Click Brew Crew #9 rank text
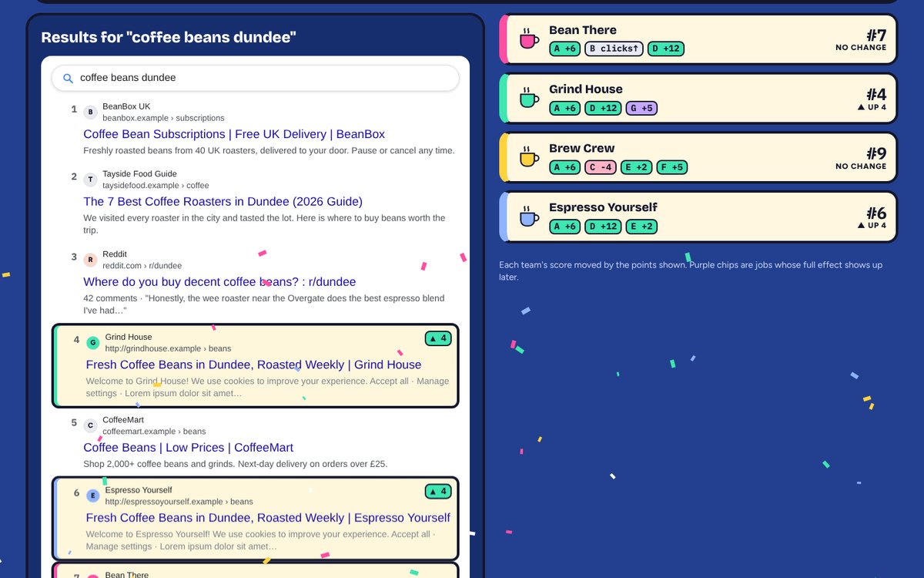This screenshot has width=924, height=578. 876,153
